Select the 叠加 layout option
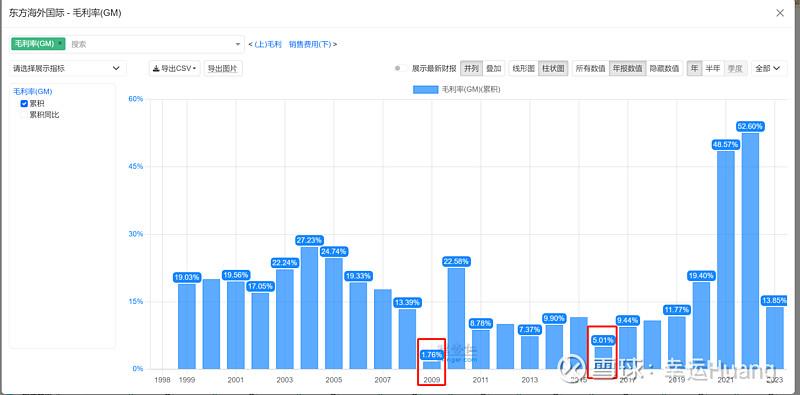This screenshot has width=800, height=395. click(x=493, y=68)
